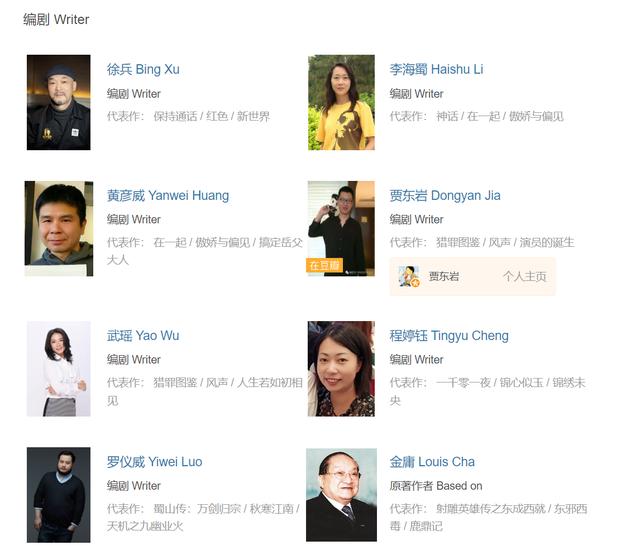Click Yiwei Luo's portrait thumbnail
The image size is (640, 550).
59,495
